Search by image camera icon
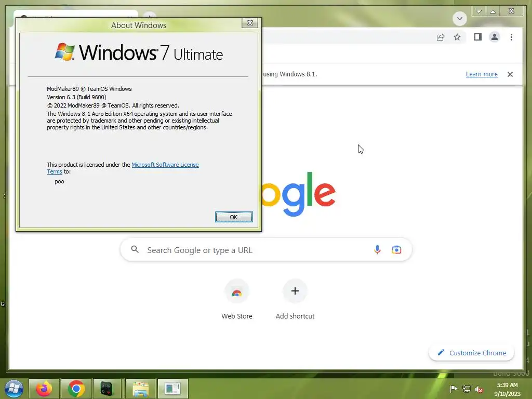Screen dimensions: 532x399 (396, 250)
